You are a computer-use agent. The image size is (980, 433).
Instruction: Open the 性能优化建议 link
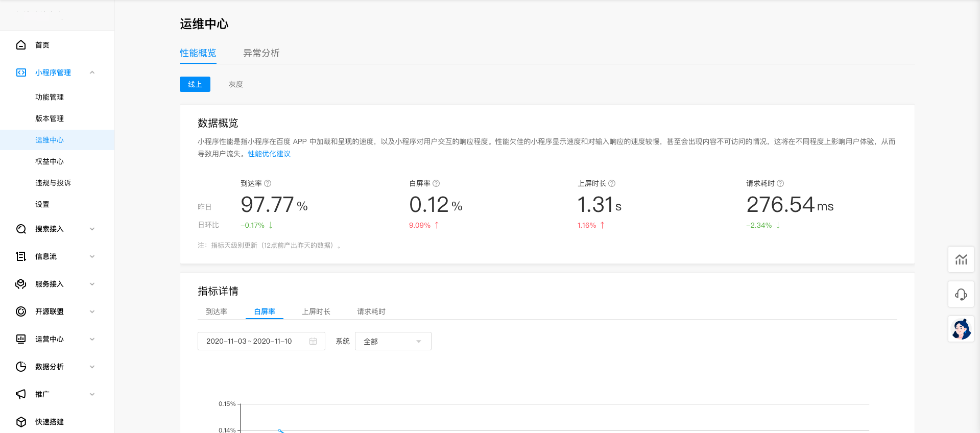coord(269,154)
